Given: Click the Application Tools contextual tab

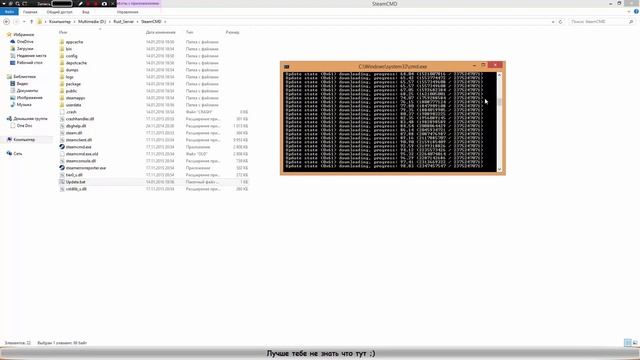Looking at the screenshot, I should (x=139, y=3).
